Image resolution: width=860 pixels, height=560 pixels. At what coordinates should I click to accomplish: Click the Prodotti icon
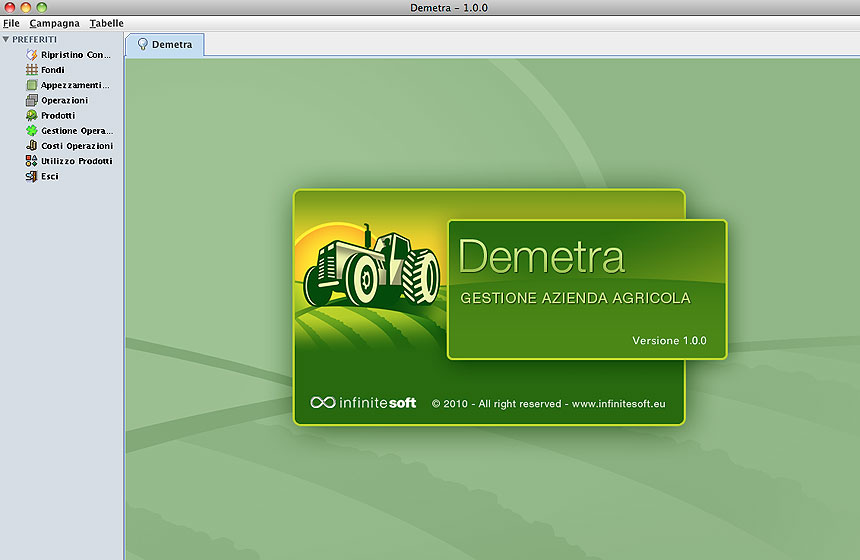(x=31, y=115)
